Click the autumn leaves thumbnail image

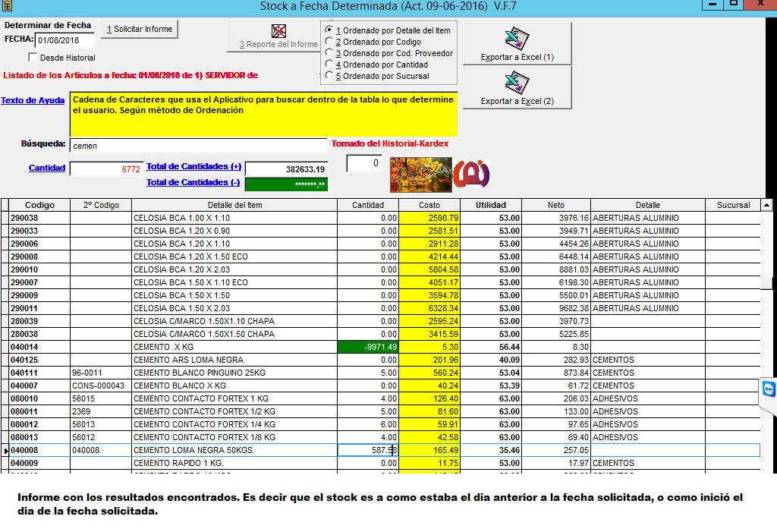(420, 175)
